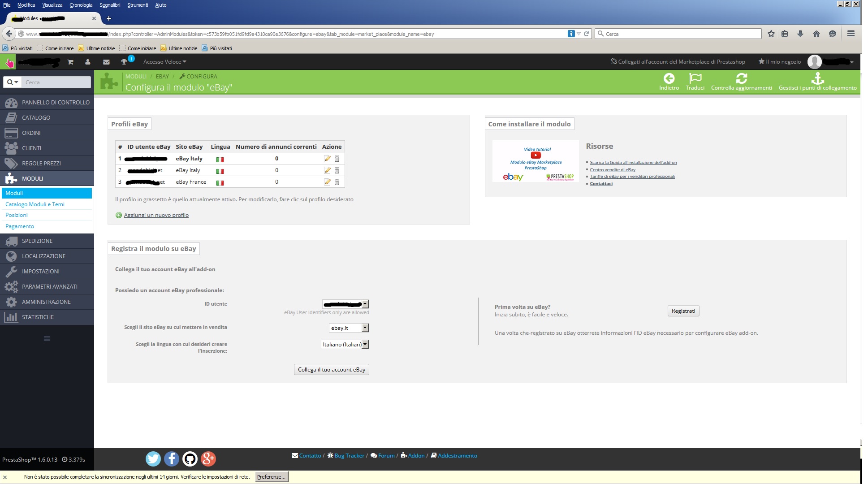Click Aggiungi un nuovo profilo link
The height and width of the screenshot is (484, 868).
(x=156, y=215)
